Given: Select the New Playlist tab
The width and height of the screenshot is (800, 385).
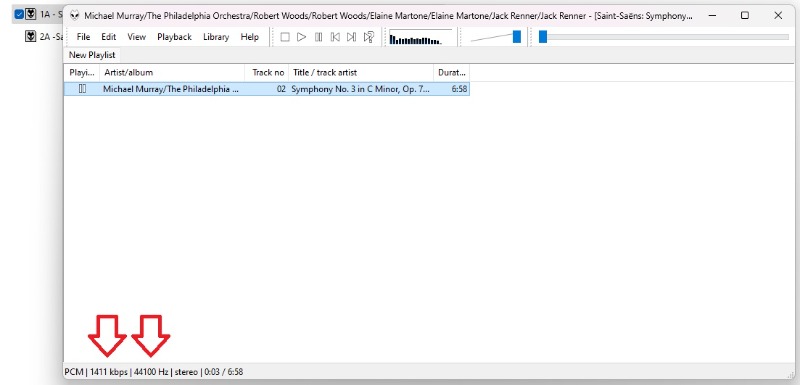Looking at the screenshot, I should (92, 55).
